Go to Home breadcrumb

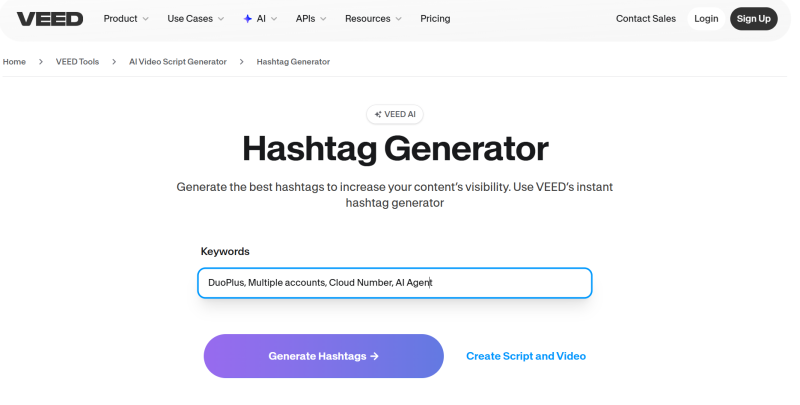pos(14,62)
